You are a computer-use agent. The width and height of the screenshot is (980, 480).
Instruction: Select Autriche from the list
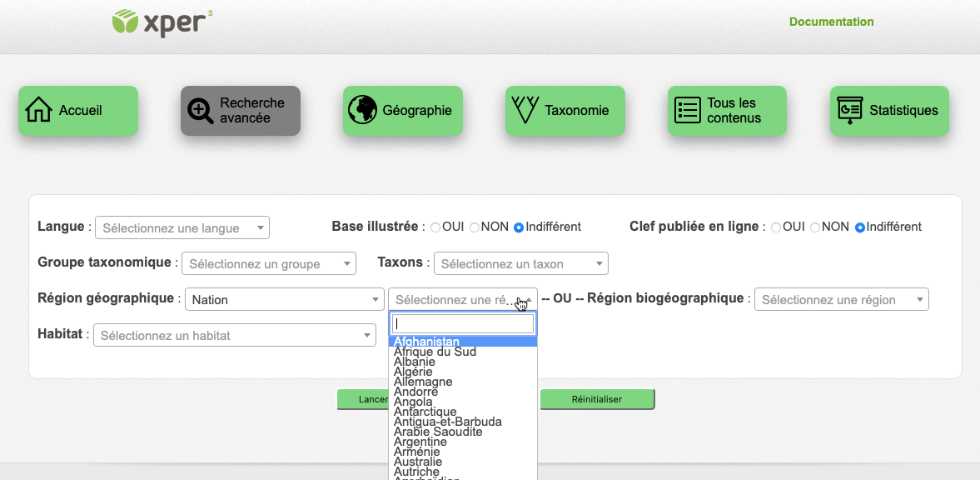pyautogui.click(x=462, y=472)
